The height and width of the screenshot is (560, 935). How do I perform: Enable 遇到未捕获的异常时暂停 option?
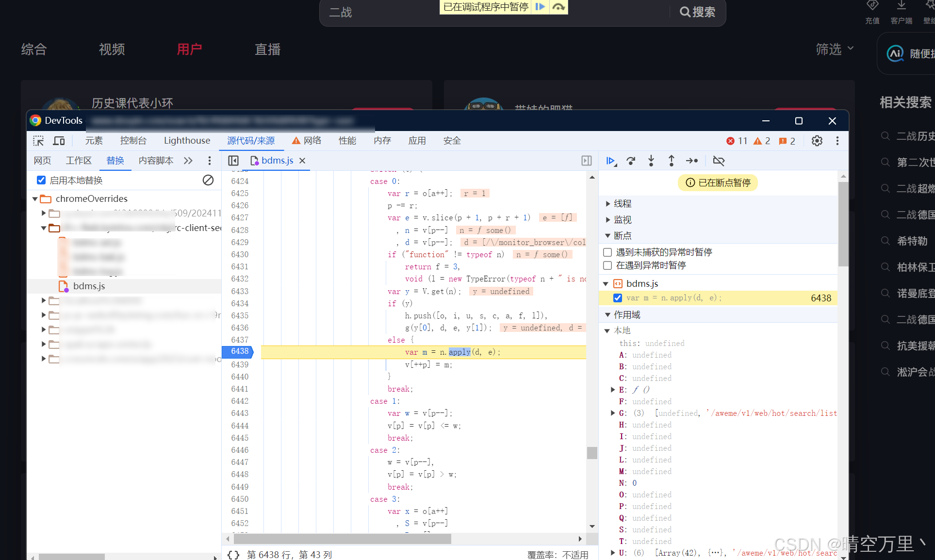coord(607,252)
